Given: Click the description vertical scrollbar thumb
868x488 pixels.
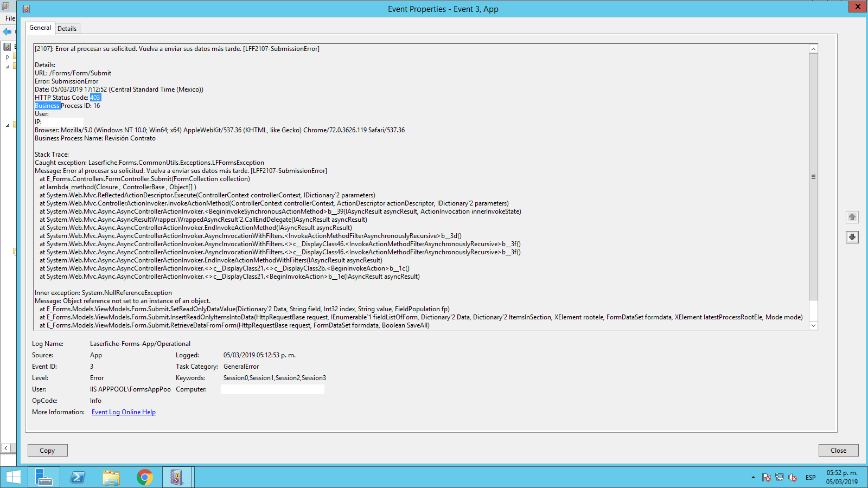Looking at the screenshot, I should coord(813,177).
